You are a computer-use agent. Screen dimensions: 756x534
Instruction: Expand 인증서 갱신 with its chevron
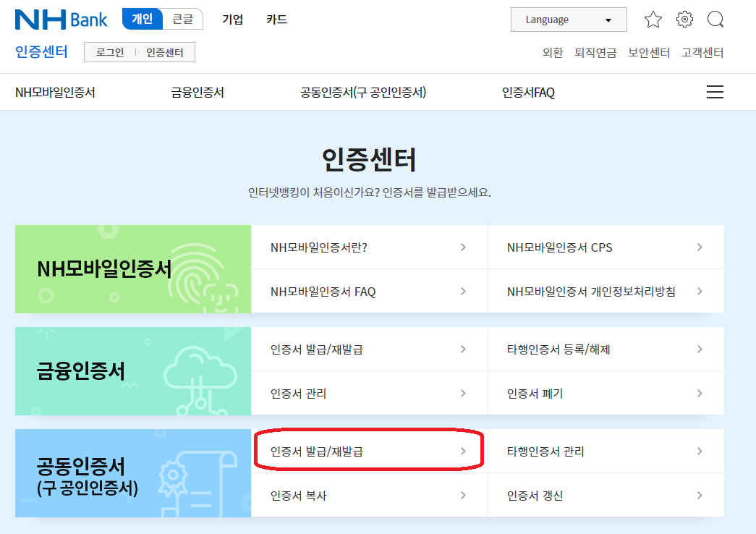point(699,495)
